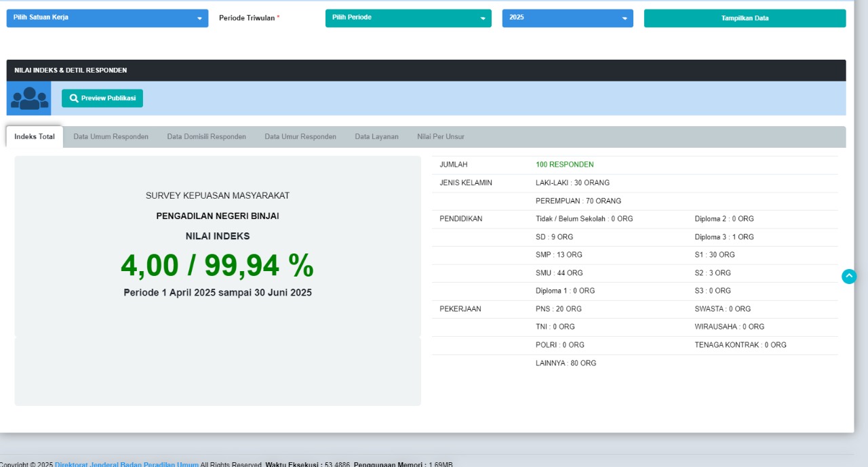
Task: Click the PENGADILAN NEGERI BINJAI heading
Action: click(x=218, y=216)
